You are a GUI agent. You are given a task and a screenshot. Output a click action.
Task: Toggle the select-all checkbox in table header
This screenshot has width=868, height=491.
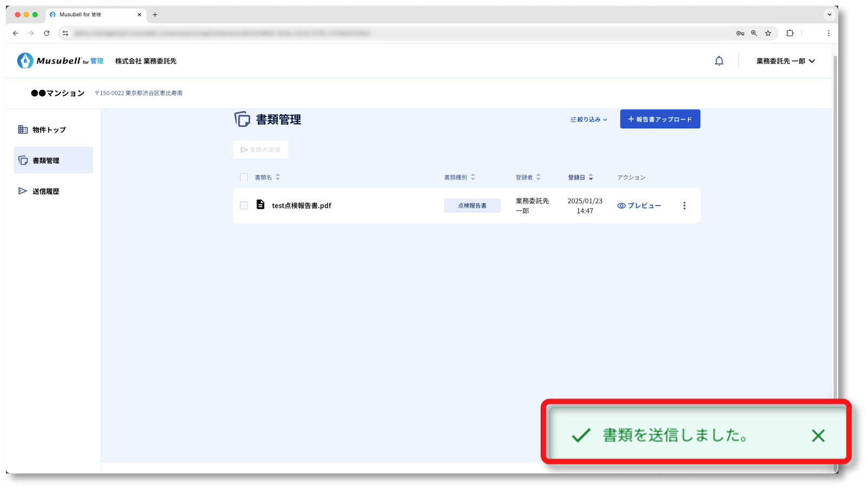pos(244,178)
